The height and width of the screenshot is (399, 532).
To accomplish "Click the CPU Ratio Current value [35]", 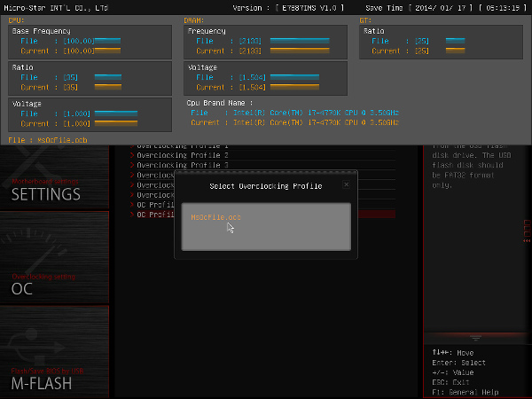I will tap(71, 87).
